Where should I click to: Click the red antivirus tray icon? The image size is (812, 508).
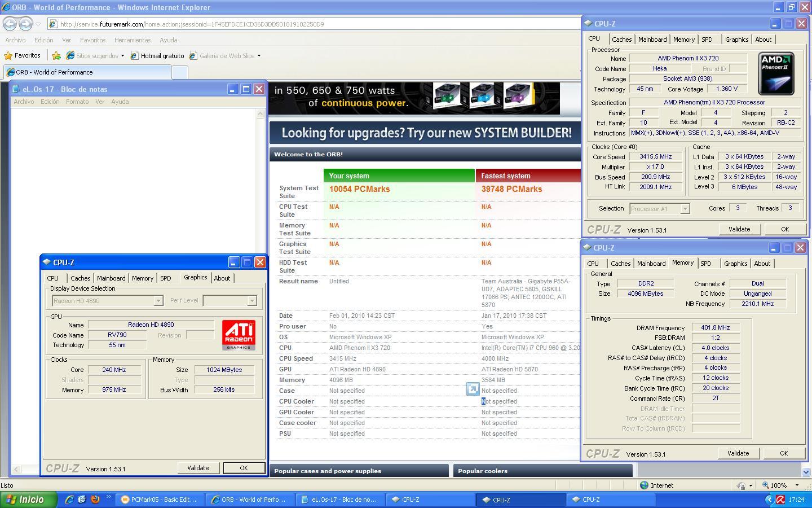click(x=780, y=500)
